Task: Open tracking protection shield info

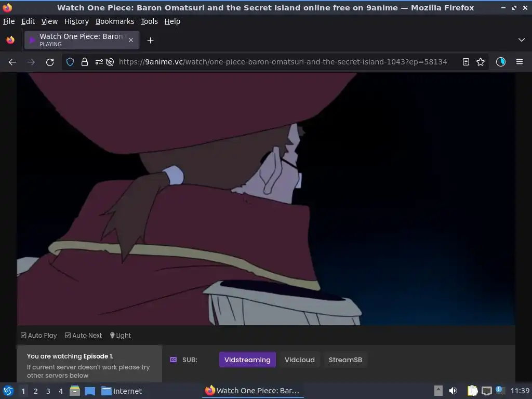Action: coord(70,62)
